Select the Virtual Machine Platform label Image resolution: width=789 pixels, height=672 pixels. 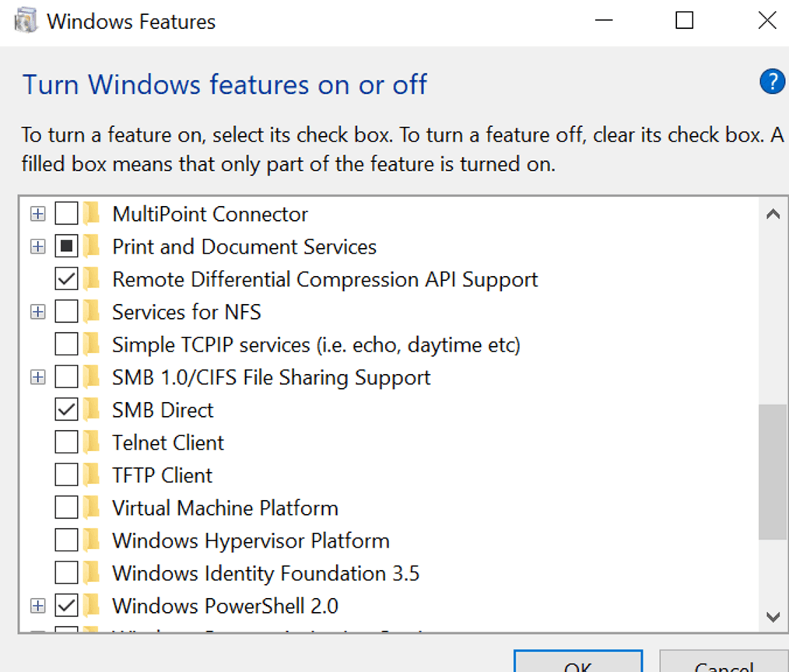pos(225,509)
